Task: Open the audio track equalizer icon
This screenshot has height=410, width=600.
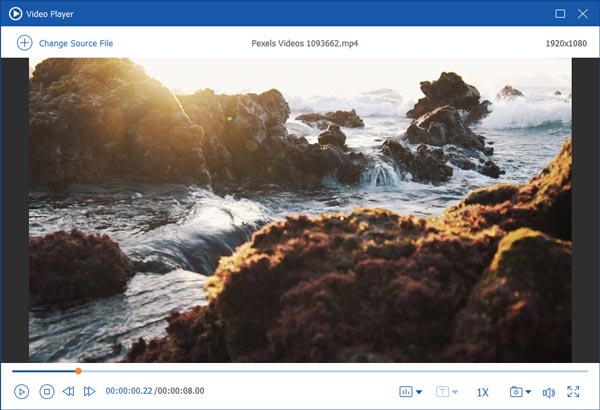Action: click(406, 392)
